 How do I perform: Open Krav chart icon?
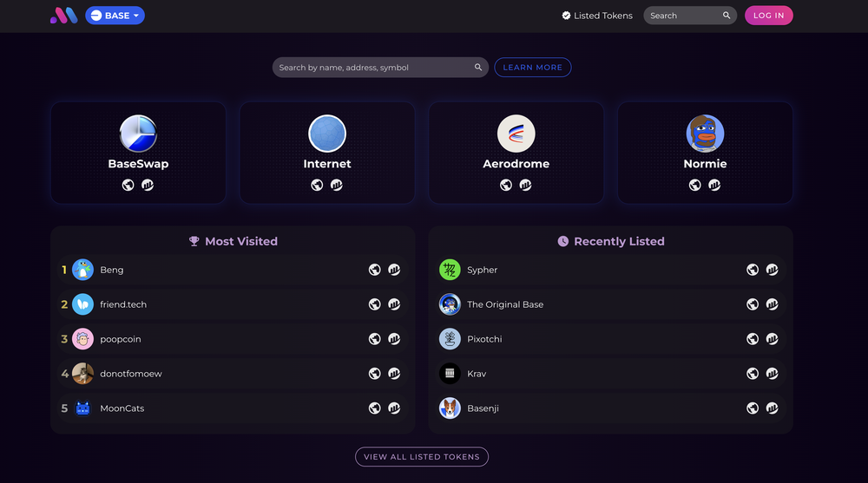pos(773,374)
